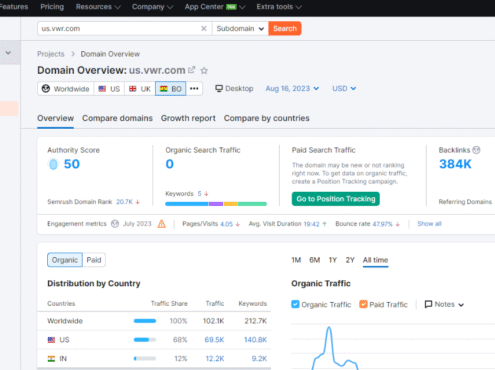Click Authority Score value 50

tap(72, 164)
